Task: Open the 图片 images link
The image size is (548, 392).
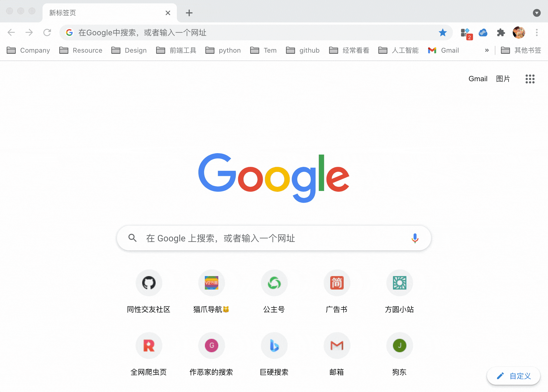Action: point(503,79)
